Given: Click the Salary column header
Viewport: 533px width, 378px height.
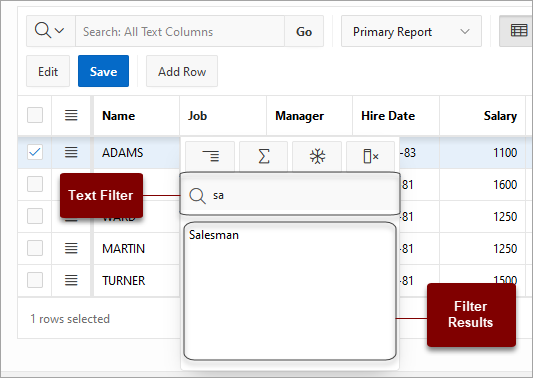Looking at the screenshot, I should [x=483, y=116].
